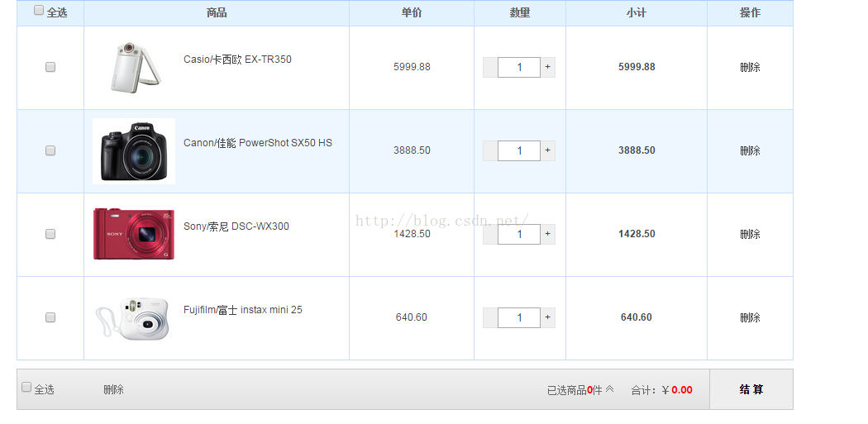Viewport: 868px width, 424px height.
Task: Click product name Casio/卡西欧 EX-TR350
Action: pyautogui.click(x=237, y=60)
